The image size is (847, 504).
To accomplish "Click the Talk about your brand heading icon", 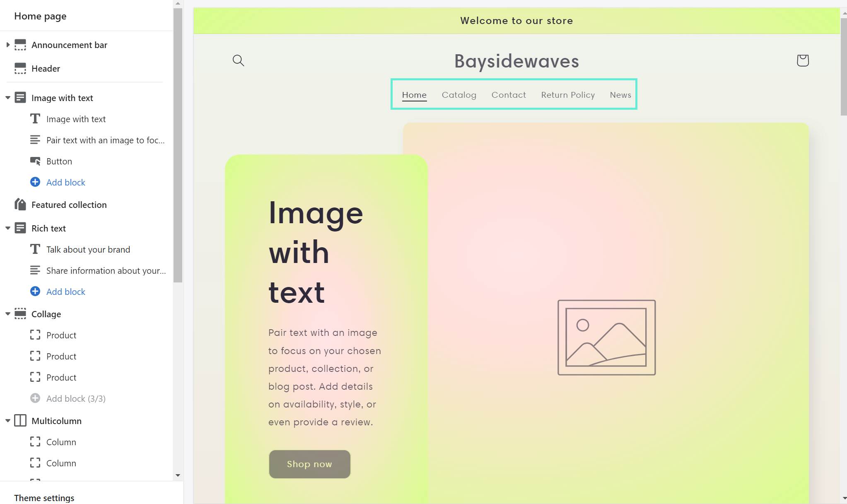I will tap(35, 249).
